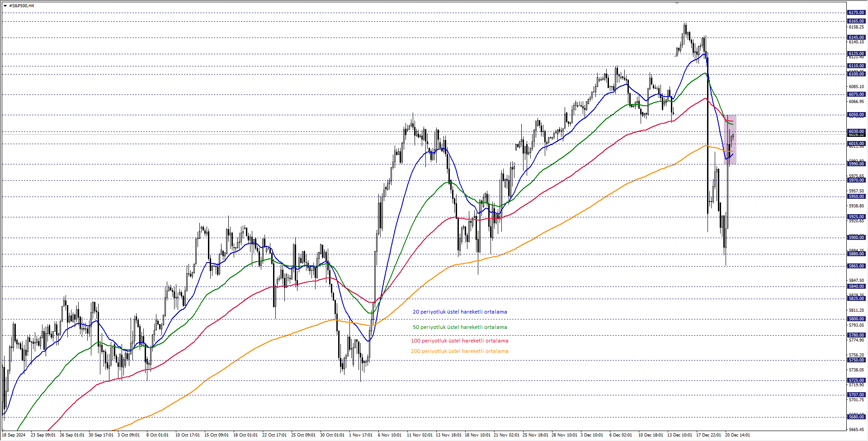
Task: Select the 5780.00 horizontal line price label
Action: (856, 335)
